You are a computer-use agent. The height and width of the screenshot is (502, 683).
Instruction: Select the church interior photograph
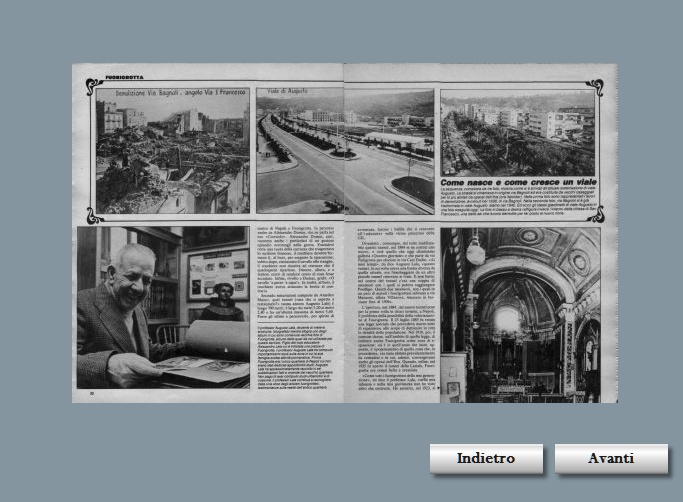(x=521, y=315)
